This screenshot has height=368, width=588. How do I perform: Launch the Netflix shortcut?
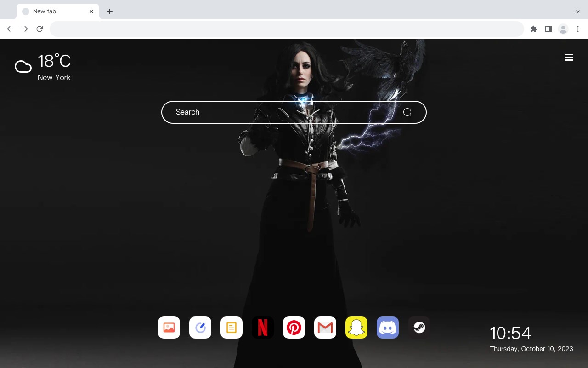click(x=263, y=328)
